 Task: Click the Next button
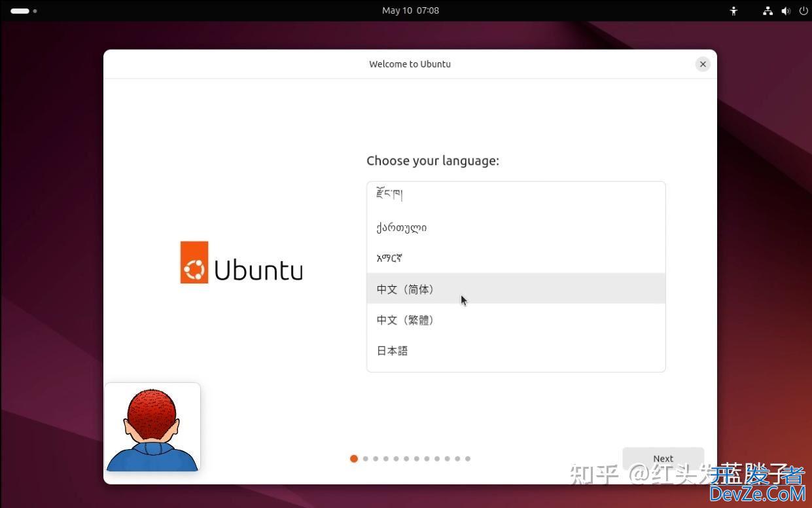tap(663, 458)
